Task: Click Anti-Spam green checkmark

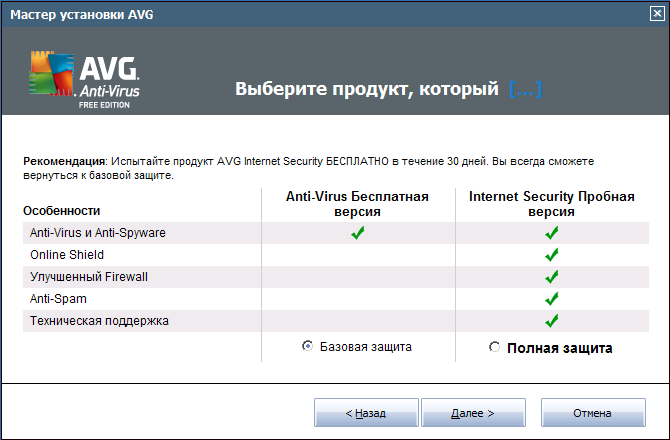Action: click(551, 299)
